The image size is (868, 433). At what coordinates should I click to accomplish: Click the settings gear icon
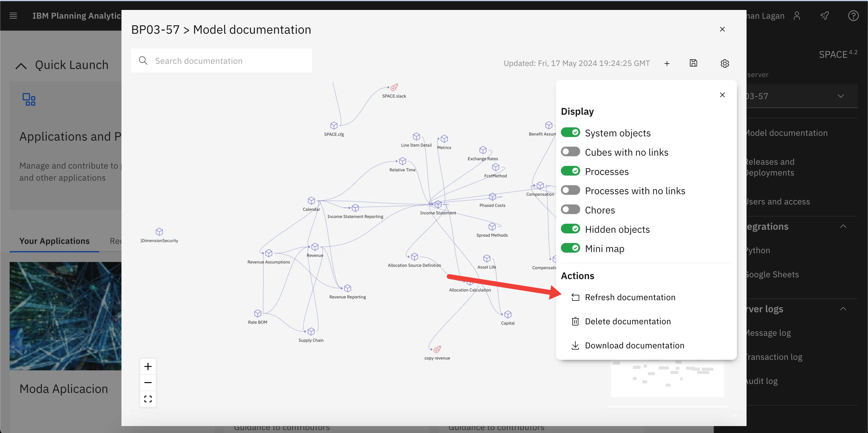pos(724,63)
